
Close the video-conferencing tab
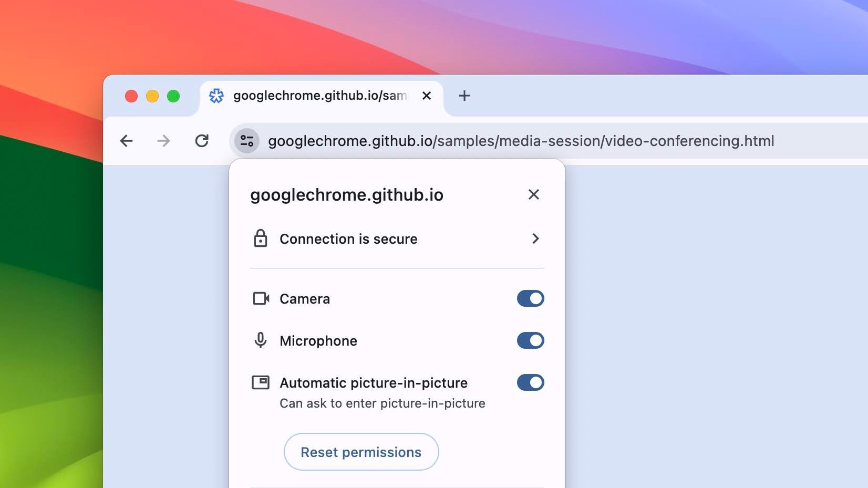click(427, 96)
